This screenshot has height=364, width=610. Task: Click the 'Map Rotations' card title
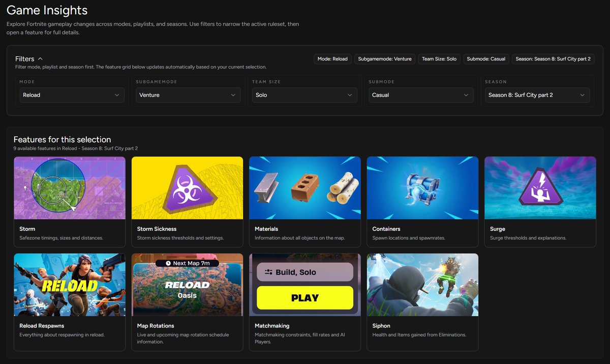point(156,326)
